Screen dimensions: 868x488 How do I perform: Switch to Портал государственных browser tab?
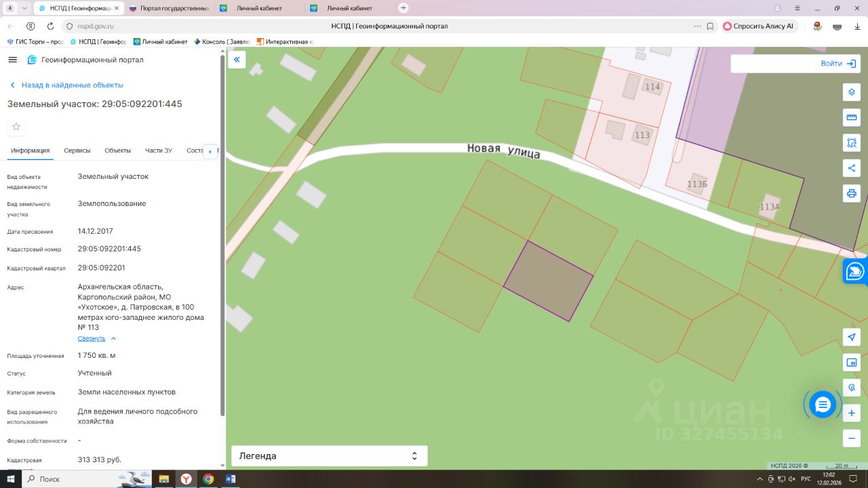[168, 8]
